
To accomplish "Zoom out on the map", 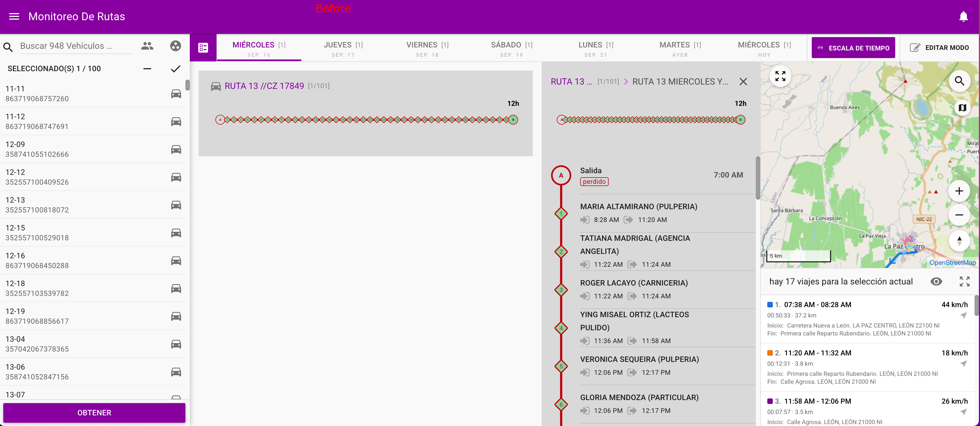I will [959, 215].
